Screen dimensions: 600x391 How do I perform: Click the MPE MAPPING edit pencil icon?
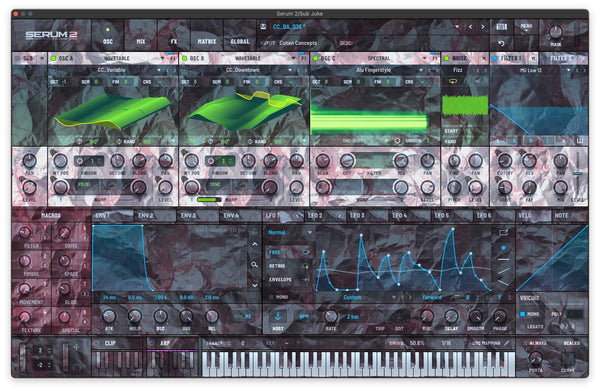pyautogui.click(x=507, y=343)
